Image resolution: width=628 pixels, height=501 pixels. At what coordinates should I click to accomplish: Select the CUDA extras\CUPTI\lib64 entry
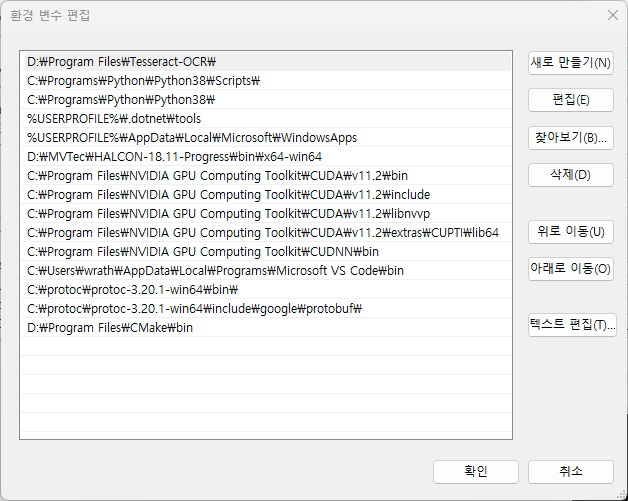tap(268, 233)
